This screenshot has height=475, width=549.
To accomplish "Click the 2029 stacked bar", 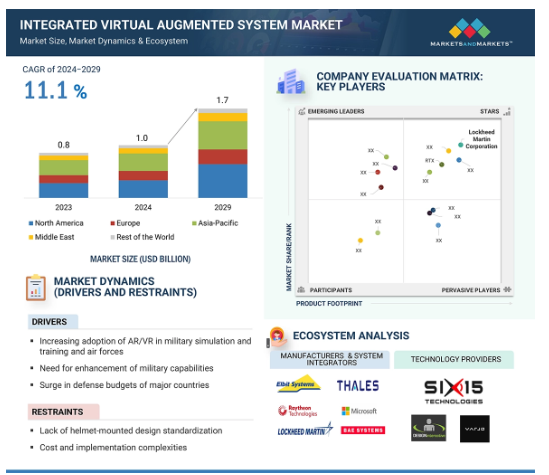I will pos(223,153).
